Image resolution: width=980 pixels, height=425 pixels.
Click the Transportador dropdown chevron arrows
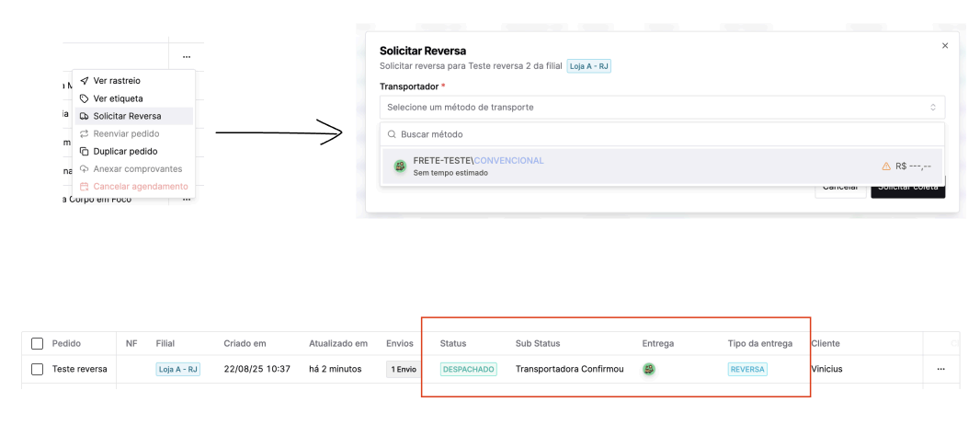tap(933, 108)
